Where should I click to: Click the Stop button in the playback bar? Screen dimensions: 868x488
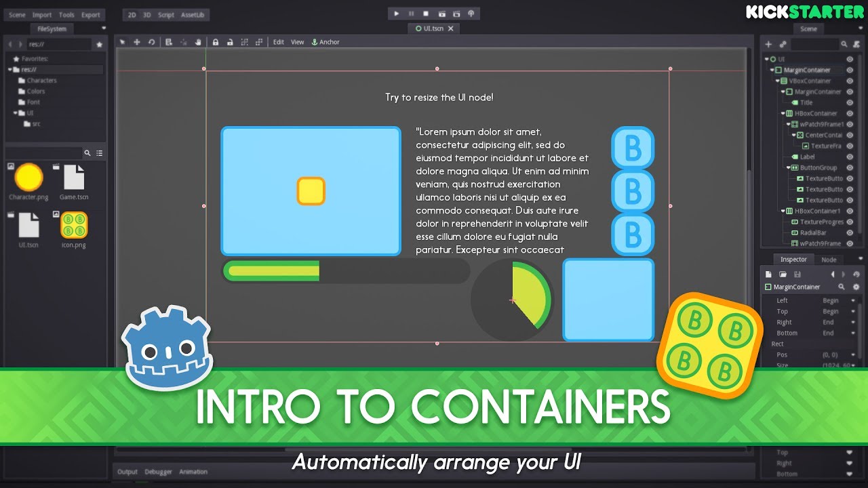click(x=426, y=14)
